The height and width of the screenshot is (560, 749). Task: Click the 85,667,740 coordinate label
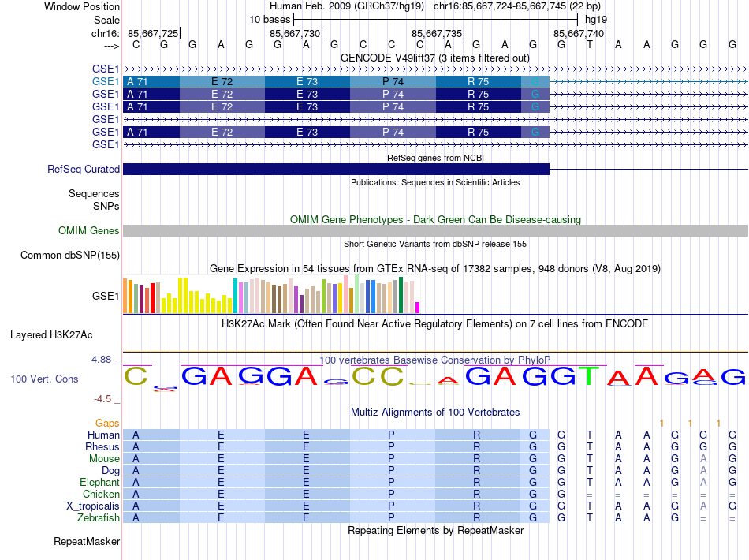point(579,33)
